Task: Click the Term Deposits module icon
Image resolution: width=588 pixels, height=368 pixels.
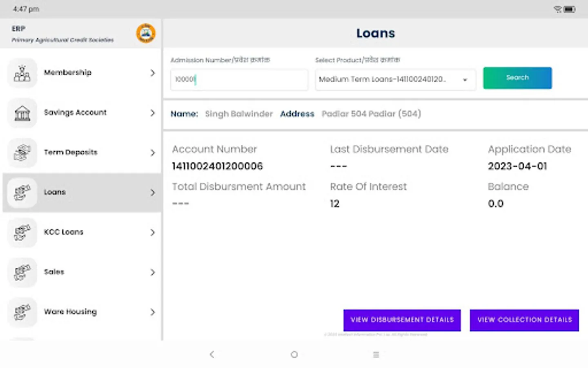Action: coord(22,153)
